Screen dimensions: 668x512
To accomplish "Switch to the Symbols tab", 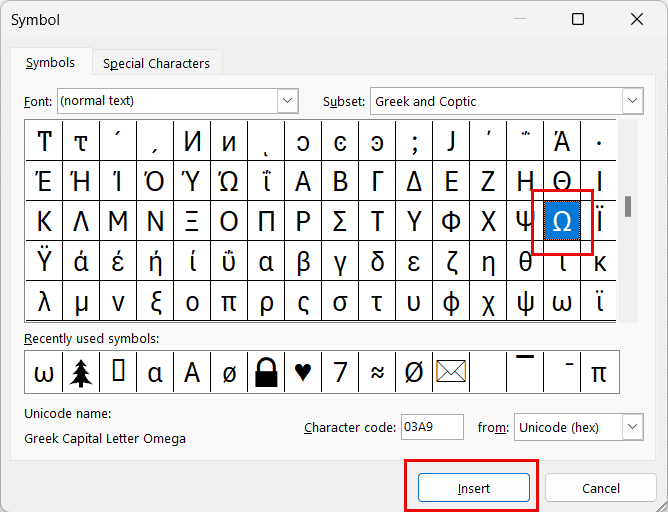I will point(50,63).
